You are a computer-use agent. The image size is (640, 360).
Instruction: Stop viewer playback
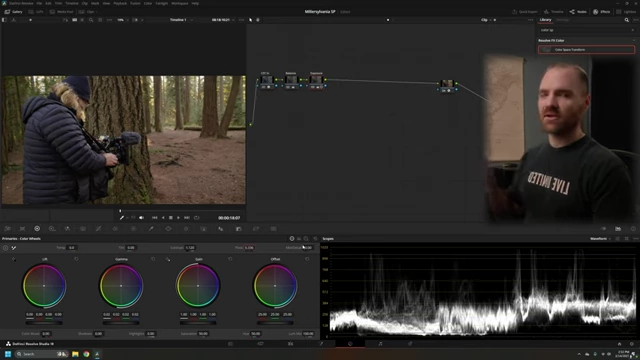coord(171,218)
